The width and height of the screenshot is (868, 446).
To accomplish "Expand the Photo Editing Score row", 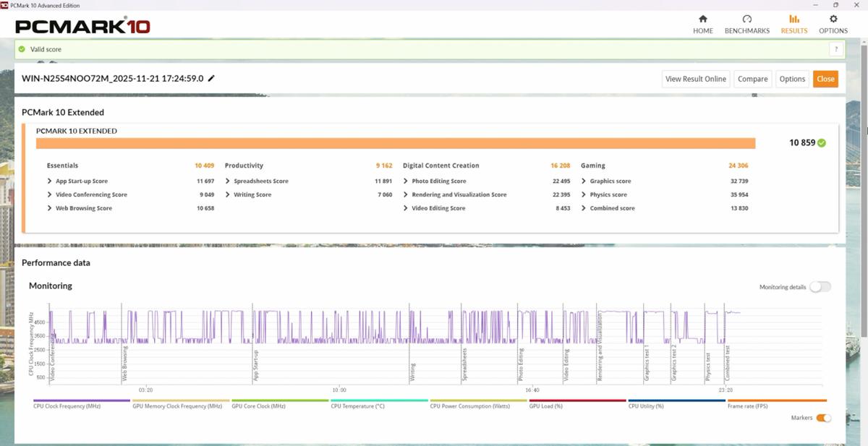I will tap(406, 181).
